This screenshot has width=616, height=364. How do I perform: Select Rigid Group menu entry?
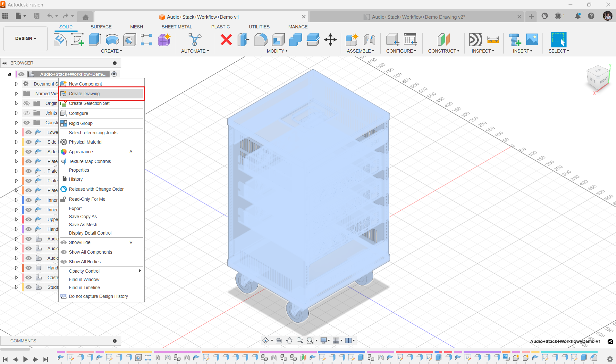coord(101,123)
